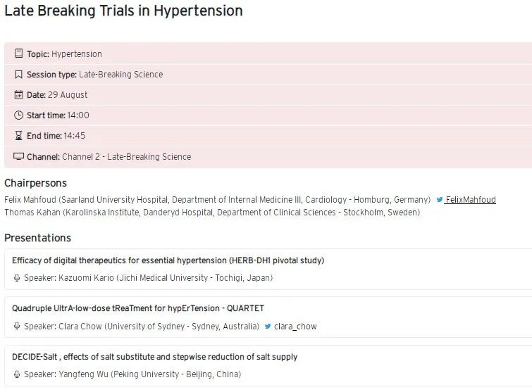Click the bookmark icon beside Session type
Screen dimensions: 532x392
18,75
